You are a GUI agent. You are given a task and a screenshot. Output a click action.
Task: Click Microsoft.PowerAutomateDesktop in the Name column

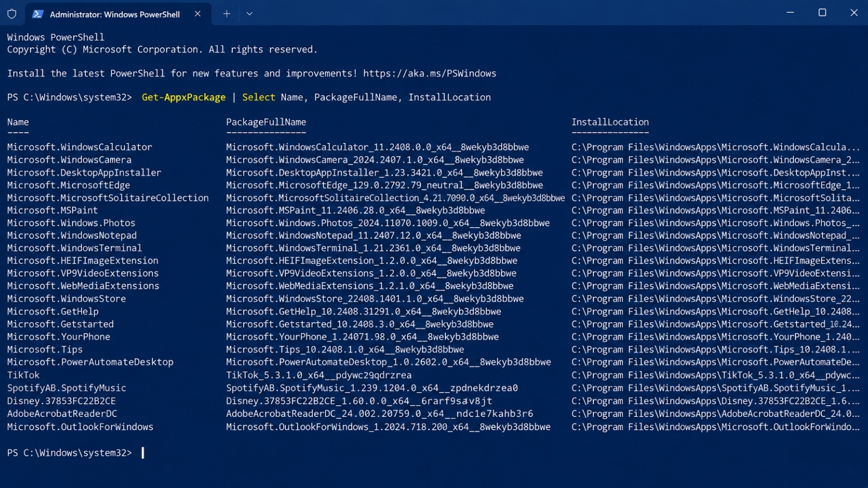[x=90, y=362]
